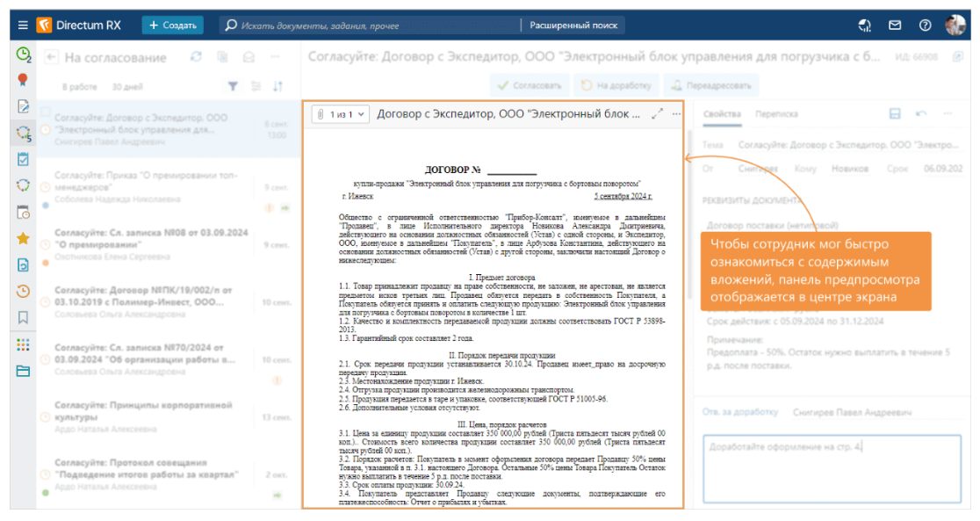
Task: Open more options in properties panel header
Action: (x=948, y=113)
